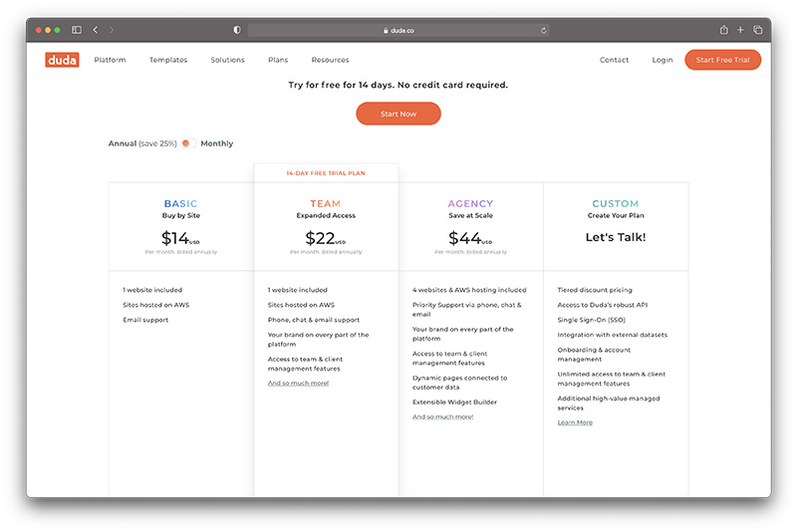The image size is (797, 532).
Task: Click the duda.co address bar
Action: (398, 30)
